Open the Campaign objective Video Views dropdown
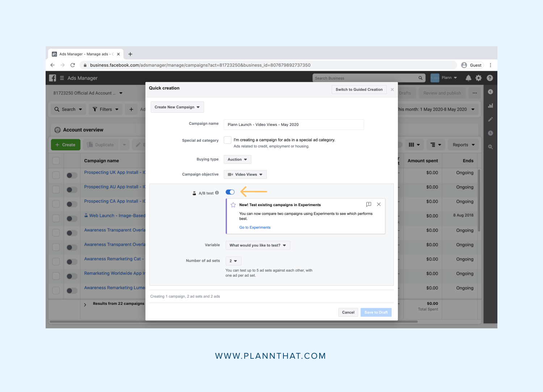Screen dimensions: 543x392 [245, 175]
